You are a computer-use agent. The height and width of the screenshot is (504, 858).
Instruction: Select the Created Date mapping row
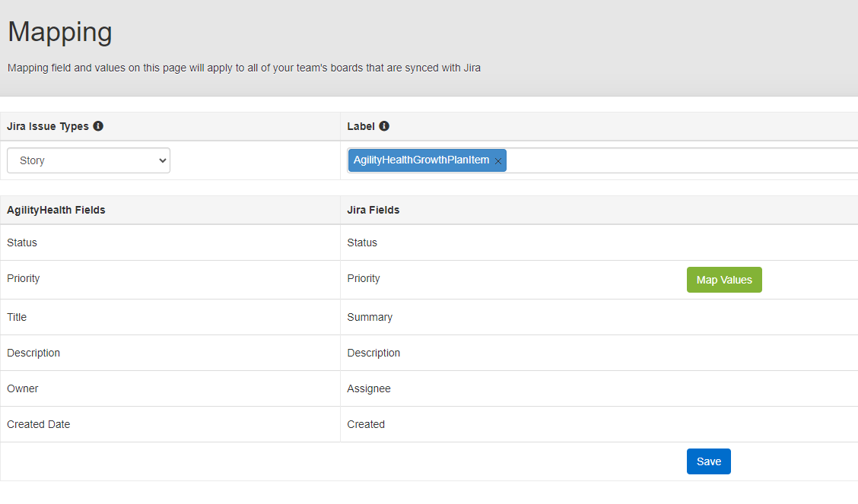(38, 424)
